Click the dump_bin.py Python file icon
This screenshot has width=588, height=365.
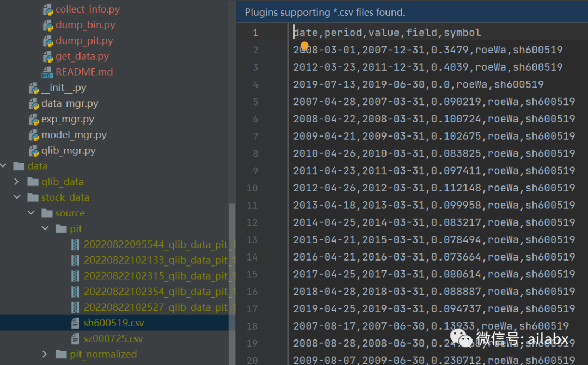[x=47, y=25]
